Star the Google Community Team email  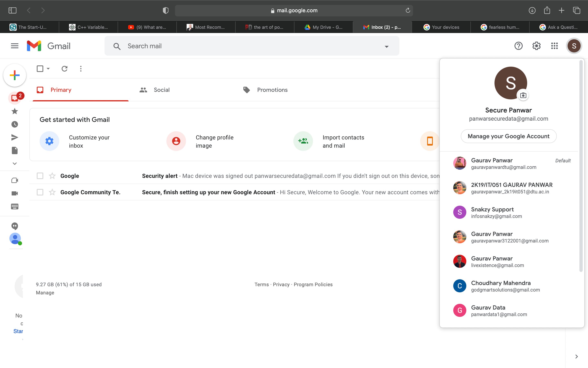52,192
